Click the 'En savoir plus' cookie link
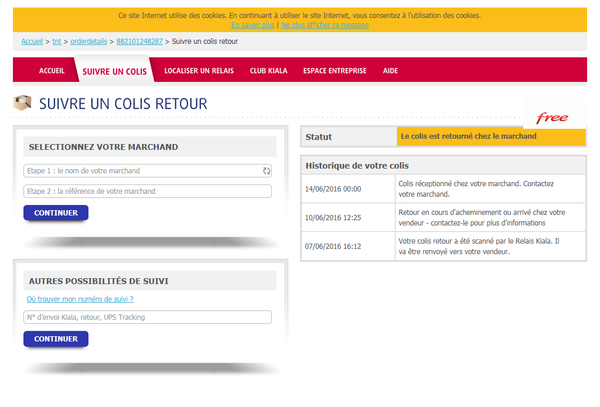The height and width of the screenshot is (407, 600). point(253,25)
